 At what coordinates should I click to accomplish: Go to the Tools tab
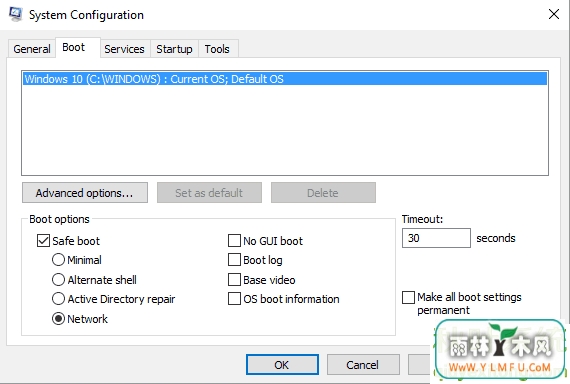[217, 49]
